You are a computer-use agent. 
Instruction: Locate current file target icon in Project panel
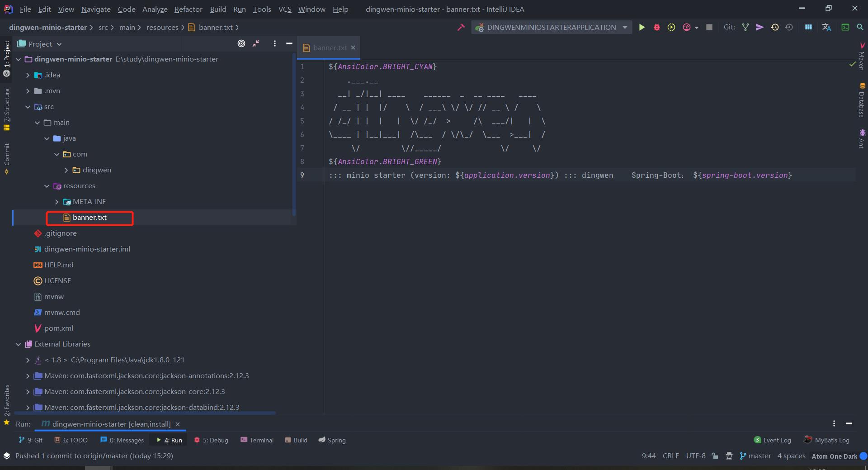click(241, 43)
